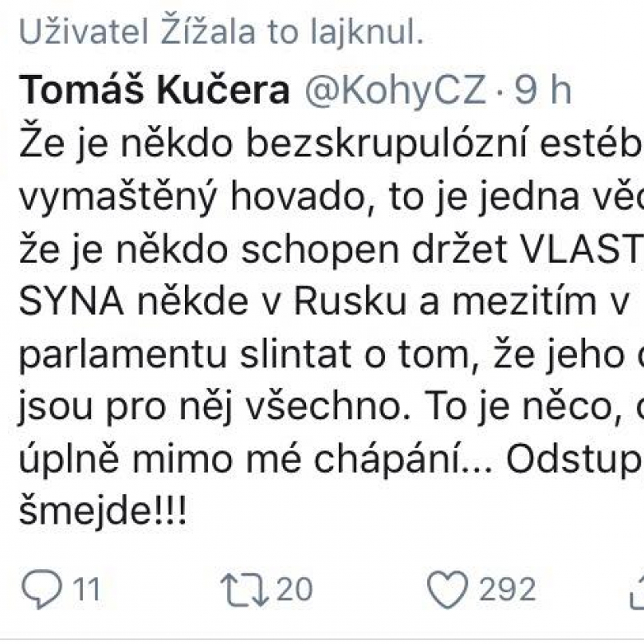Open Tomáš Kučera's profile name
This screenshot has height=644, width=644.
point(155,90)
